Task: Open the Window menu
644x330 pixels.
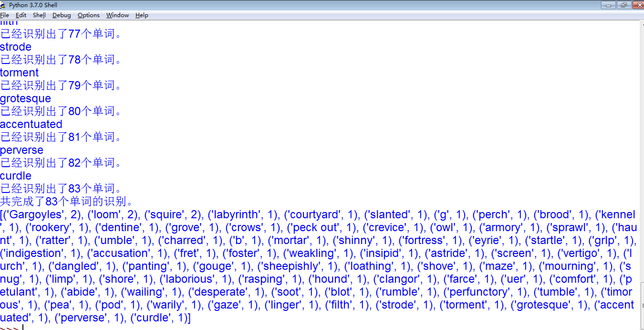Action: 117,15
